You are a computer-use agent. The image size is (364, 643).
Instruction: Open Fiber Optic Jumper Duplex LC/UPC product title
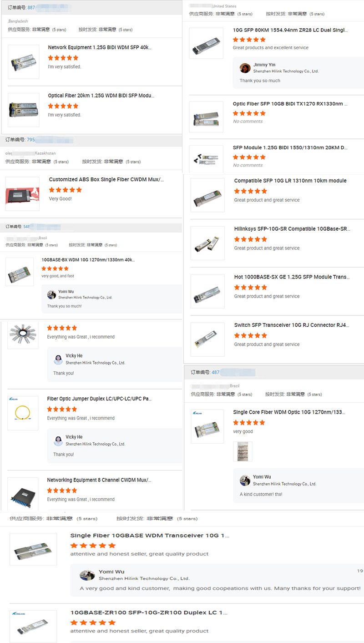click(x=99, y=399)
